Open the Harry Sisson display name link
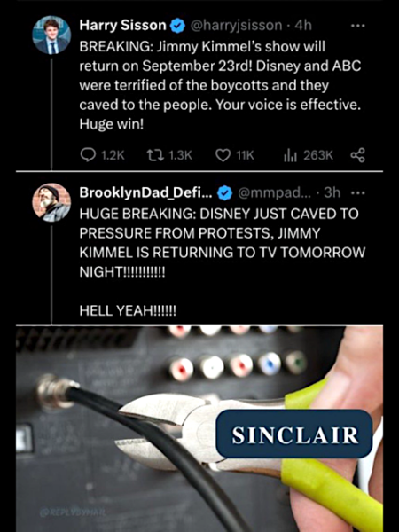Image resolution: width=399 pixels, height=532 pixels. pos(123,26)
